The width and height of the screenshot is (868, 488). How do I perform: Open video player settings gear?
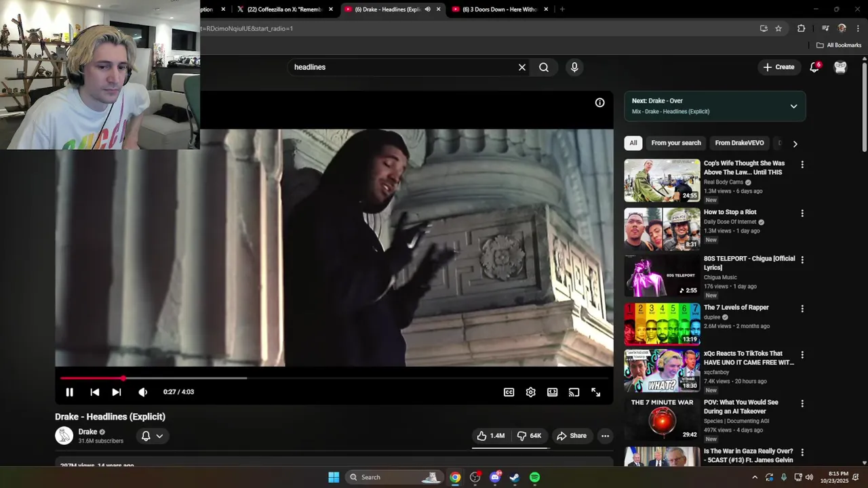(x=531, y=392)
